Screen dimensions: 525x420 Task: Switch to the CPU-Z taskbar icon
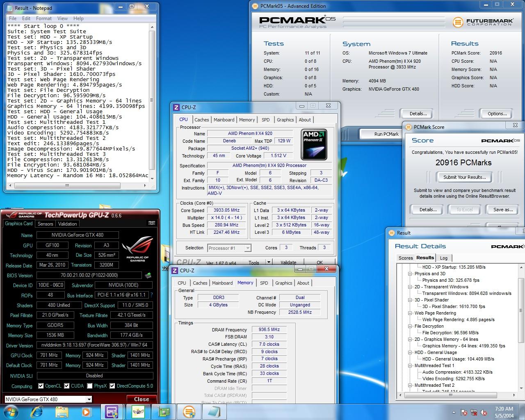[112, 411]
